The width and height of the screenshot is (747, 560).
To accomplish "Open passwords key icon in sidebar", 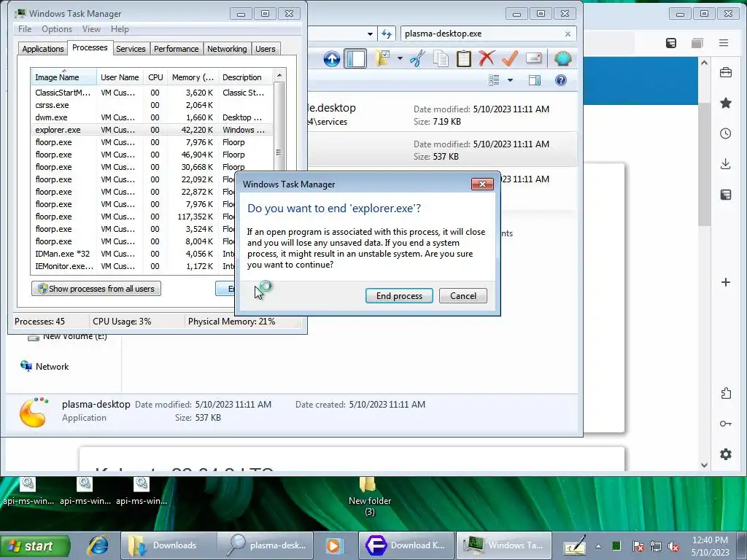I will point(726,424).
